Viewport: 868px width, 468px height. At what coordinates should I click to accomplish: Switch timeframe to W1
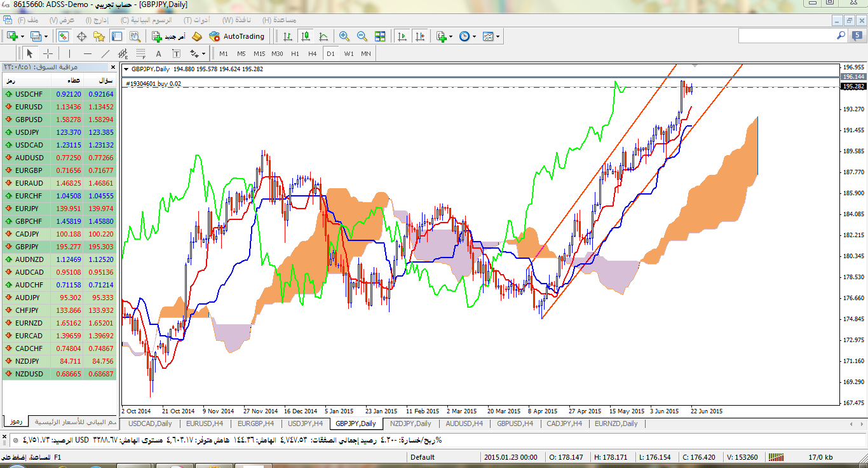point(349,53)
